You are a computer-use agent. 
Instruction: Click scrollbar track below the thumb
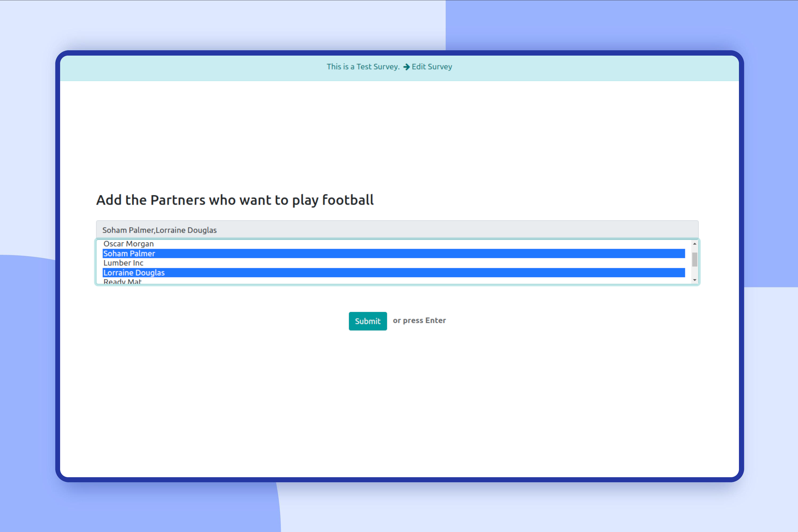pos(695,272)
